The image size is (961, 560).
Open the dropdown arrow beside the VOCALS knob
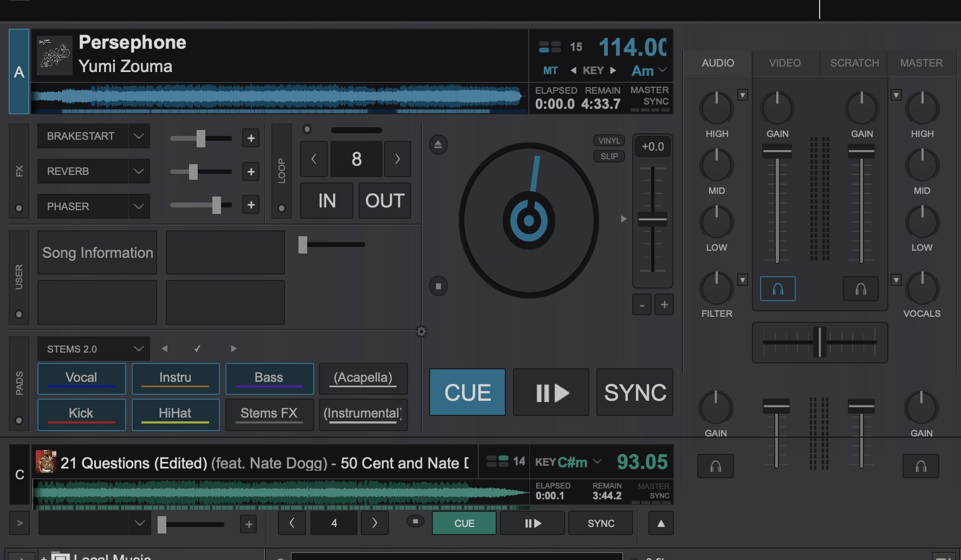896,280
